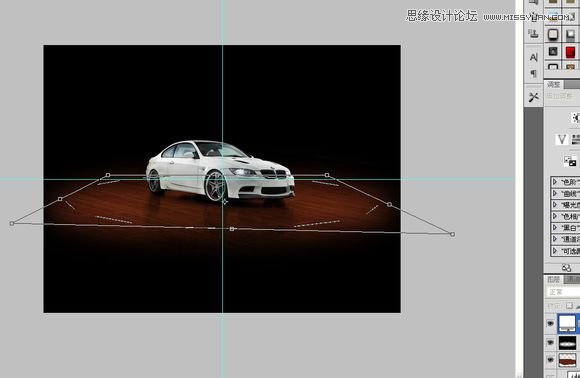Apply the black square layer style swatch
580x378 pixels.
coord(553,51)
